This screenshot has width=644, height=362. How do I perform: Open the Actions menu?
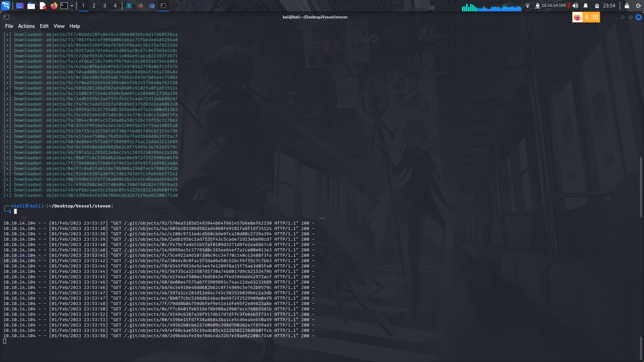26,26
